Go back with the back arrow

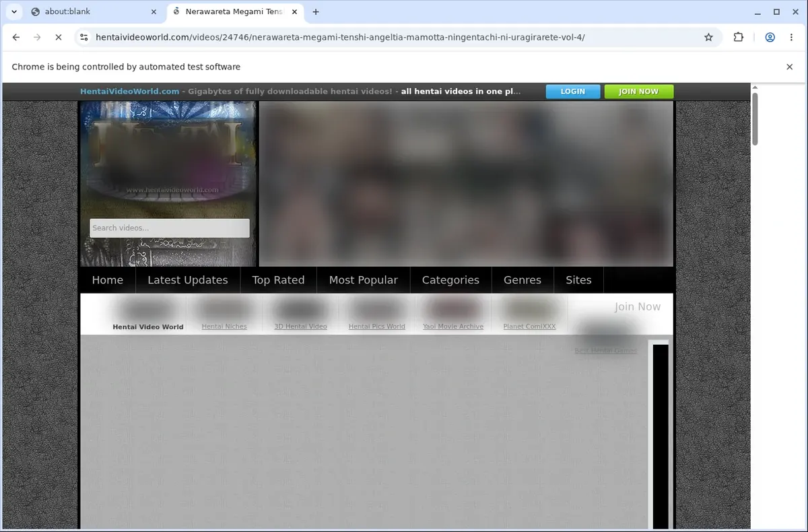[x=16, y=38]
